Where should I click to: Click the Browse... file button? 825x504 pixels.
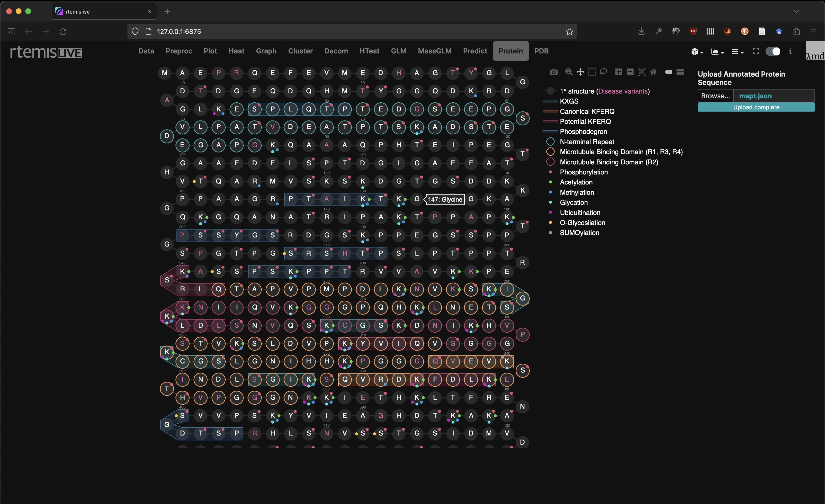pyautogui.click(x=715, y=96)
